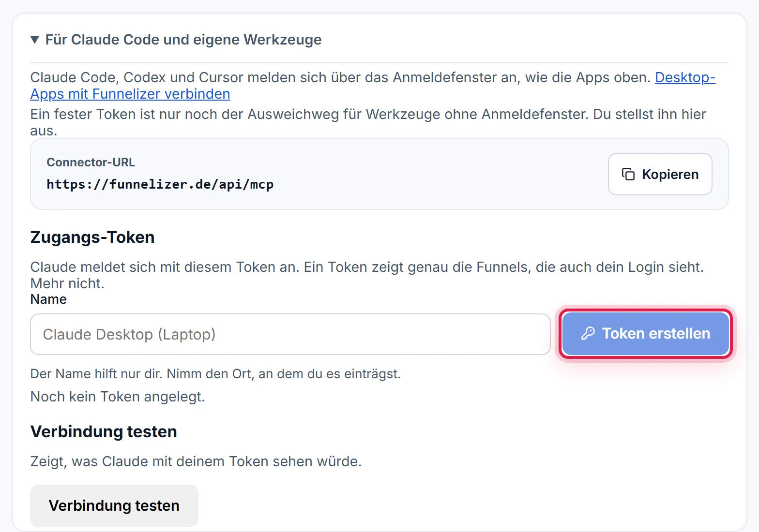Click the 'Verbindung testen' button

pyautogui.click(x=114, y=505)
